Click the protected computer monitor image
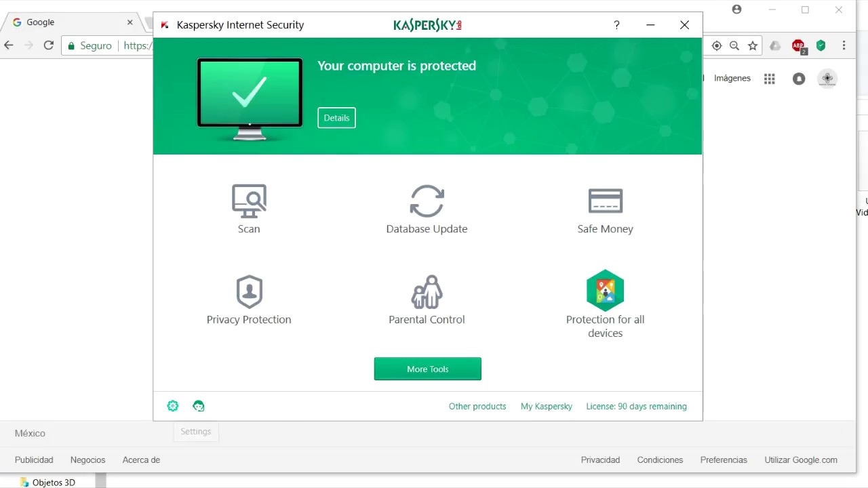The image size is (868, 488). 250,99
